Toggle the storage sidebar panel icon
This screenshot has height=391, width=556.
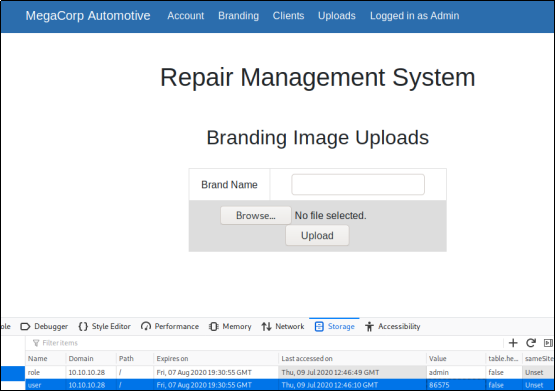point(548,343)
